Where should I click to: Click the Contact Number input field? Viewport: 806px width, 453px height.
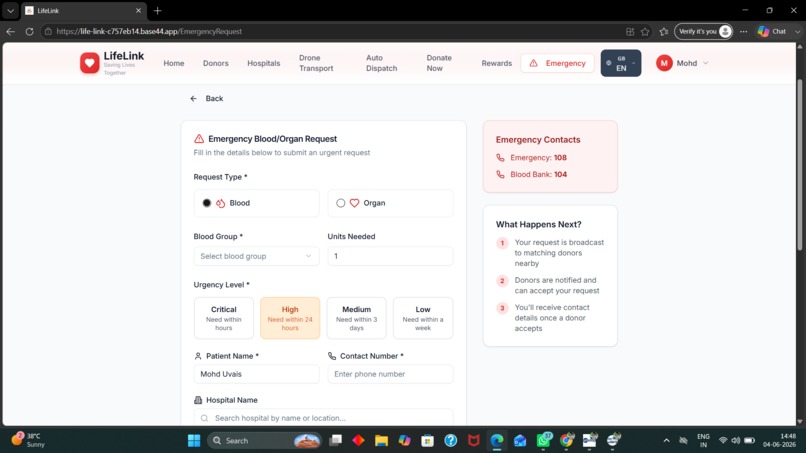[x=390, y=374]
